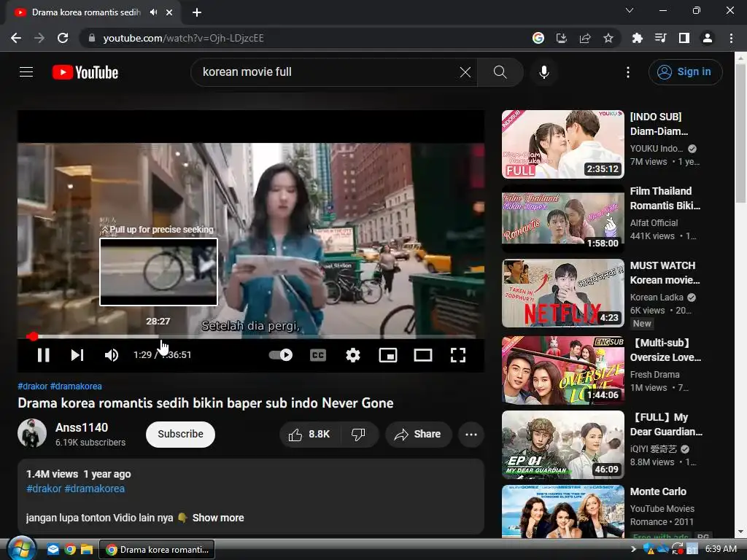Open more actions ellipsis under video
Viewport: 747px width, 560px height.
[471, 435]
